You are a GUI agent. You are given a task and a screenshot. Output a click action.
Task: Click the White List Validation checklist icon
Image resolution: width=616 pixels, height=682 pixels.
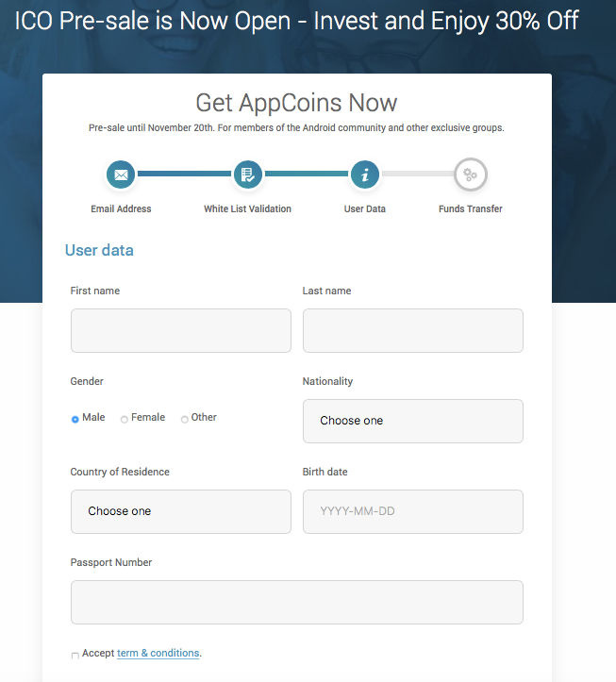click(x=247, y=175)
